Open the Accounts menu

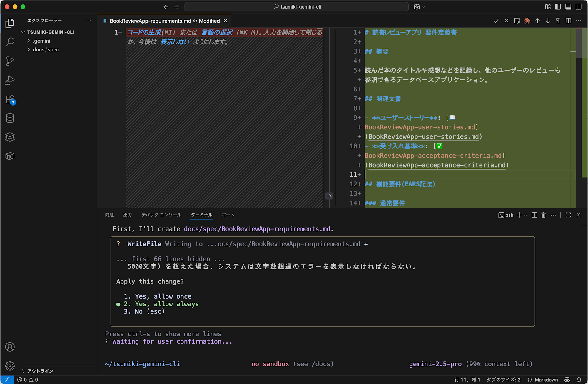point(10,347)
